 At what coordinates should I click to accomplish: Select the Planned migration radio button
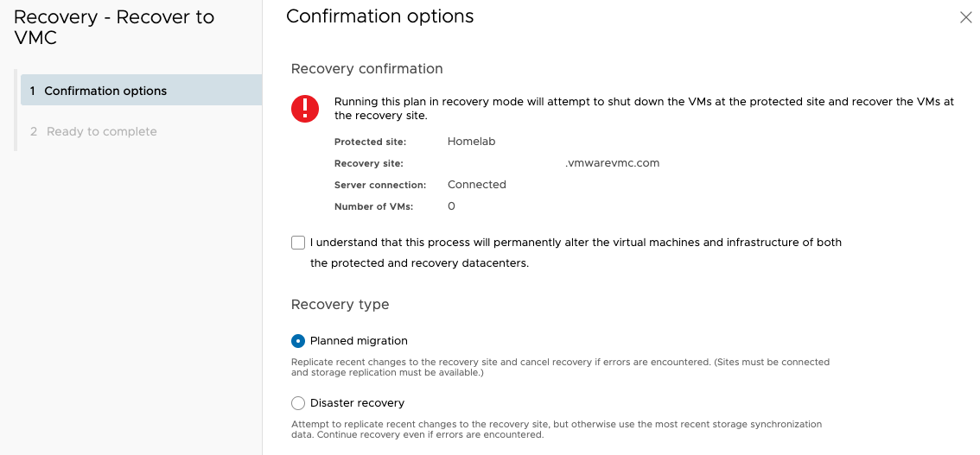[298, 341]
